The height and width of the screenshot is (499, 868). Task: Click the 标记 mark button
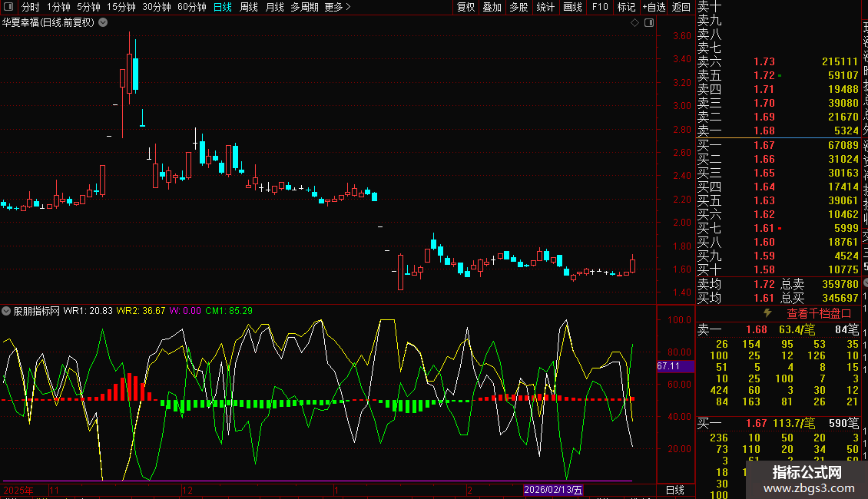[626, 7]
